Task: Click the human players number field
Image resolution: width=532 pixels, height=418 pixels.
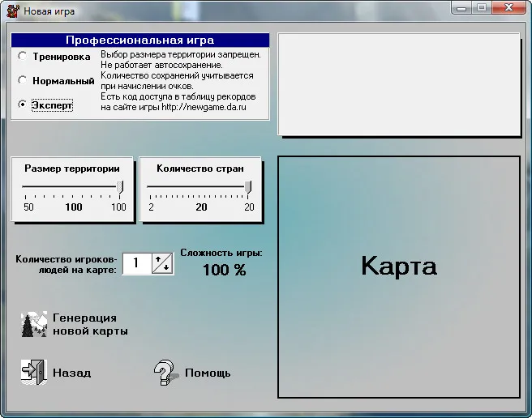Action: point(136,262)
